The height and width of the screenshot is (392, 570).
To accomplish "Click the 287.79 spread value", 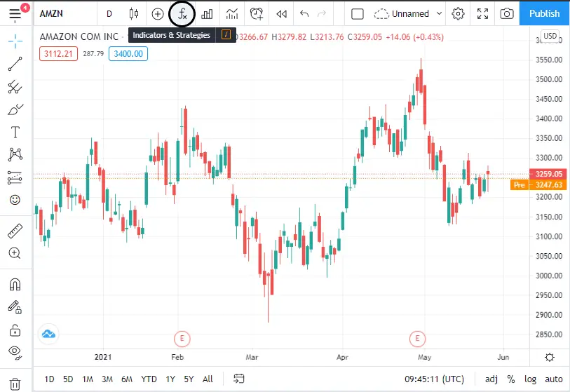I will pyautogui.click(x=93, y=54).
